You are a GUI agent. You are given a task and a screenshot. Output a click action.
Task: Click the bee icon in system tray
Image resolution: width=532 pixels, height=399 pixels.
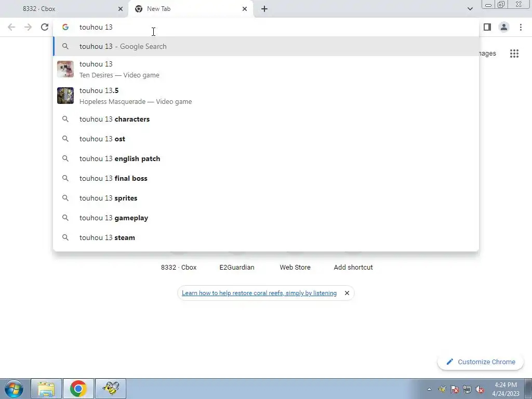[442, 389]
